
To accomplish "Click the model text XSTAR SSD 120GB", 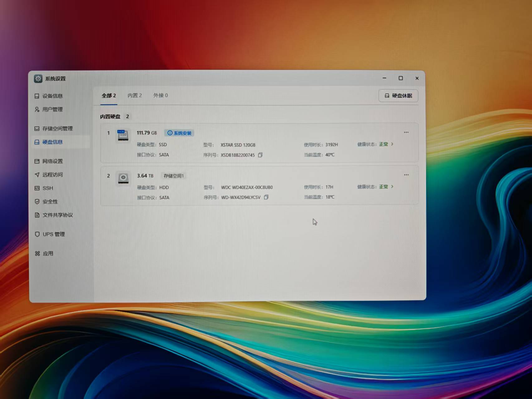I will coord(238,145).
